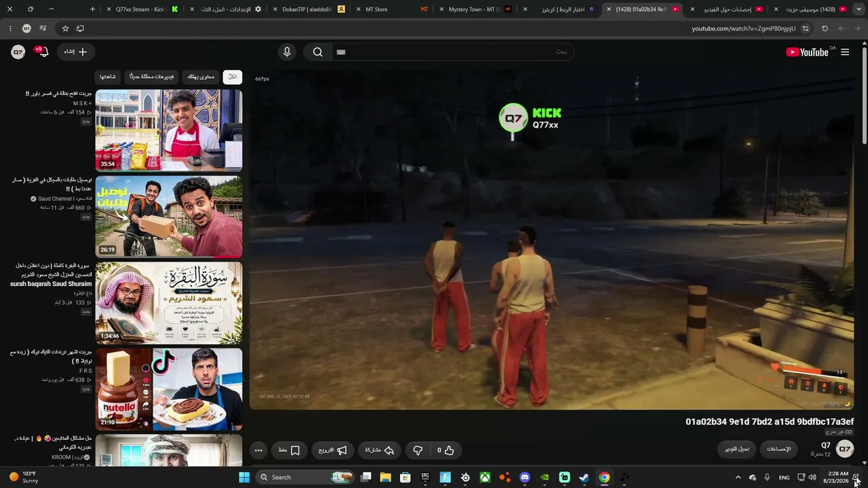Open YouTube notifications bell
Screen dimensions: 868x488
(43, 52)
